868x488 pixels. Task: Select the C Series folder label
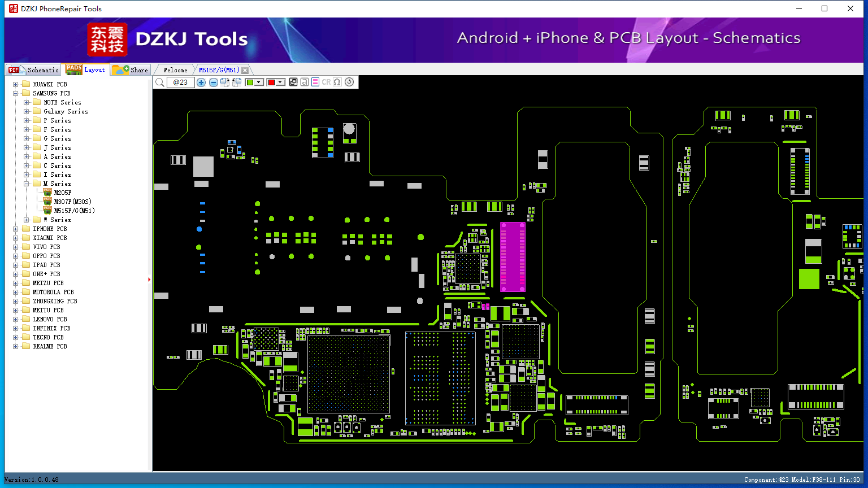57,165
